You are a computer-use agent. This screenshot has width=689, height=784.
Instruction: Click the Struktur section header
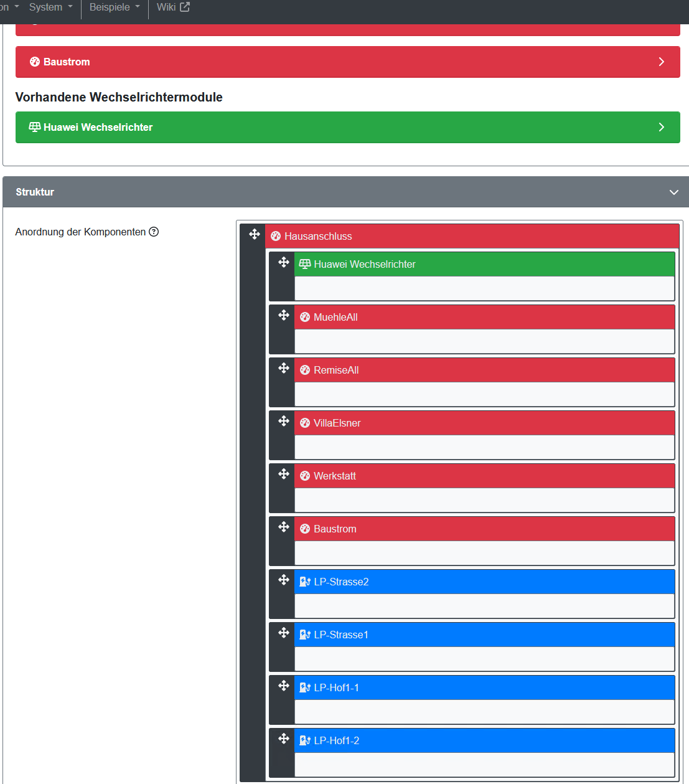[346, 192]
